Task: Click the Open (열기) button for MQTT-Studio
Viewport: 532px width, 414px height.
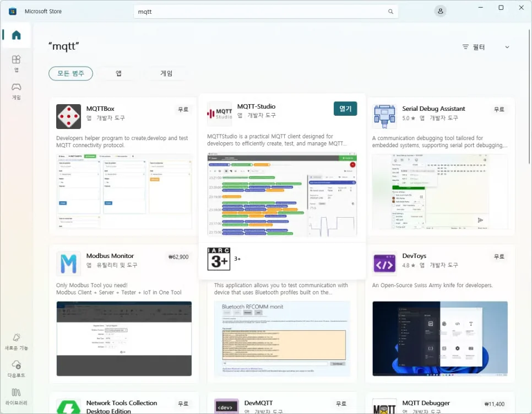Action: pos(345,109)
